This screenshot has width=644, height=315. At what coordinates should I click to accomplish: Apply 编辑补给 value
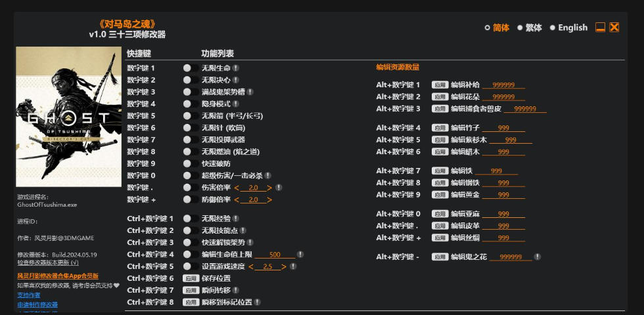(x=440, y=85)
